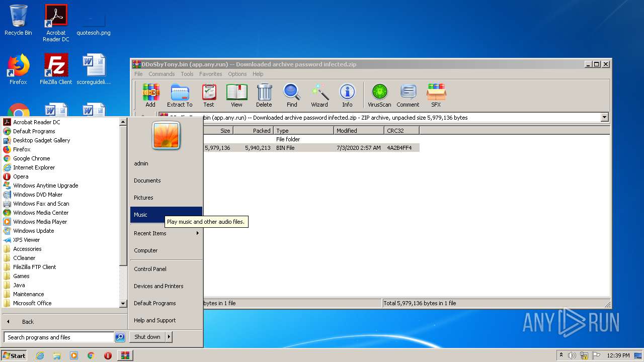The height and width of the screenshot is (362, 644).
Task: Click the Shut down button
Action: pyautogui.click(x=147, y=337)
